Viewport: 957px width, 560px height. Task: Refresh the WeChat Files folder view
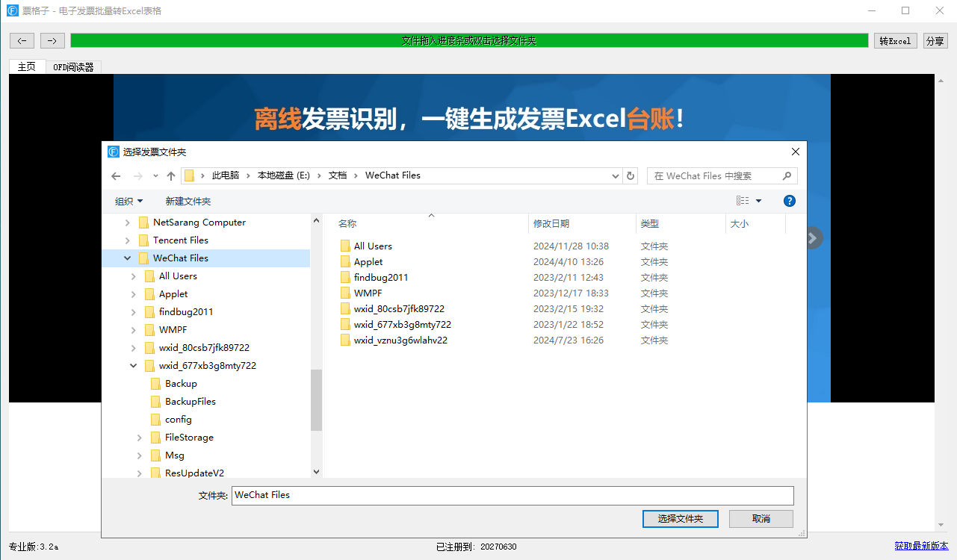631,176
